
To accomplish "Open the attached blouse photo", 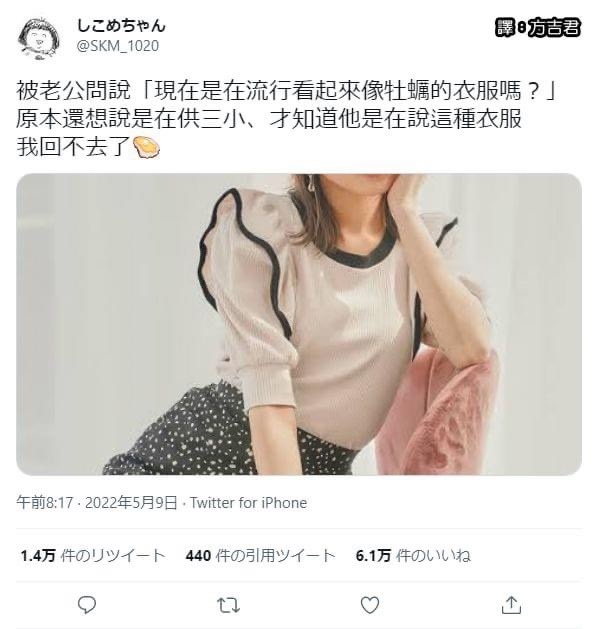I will pyautogui.click(x=299, y=324).
